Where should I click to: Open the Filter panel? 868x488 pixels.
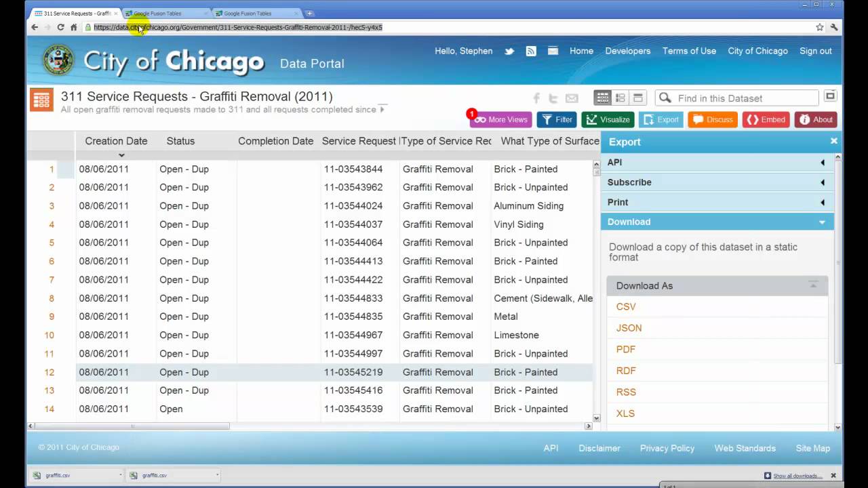click(x=557, y=119)
